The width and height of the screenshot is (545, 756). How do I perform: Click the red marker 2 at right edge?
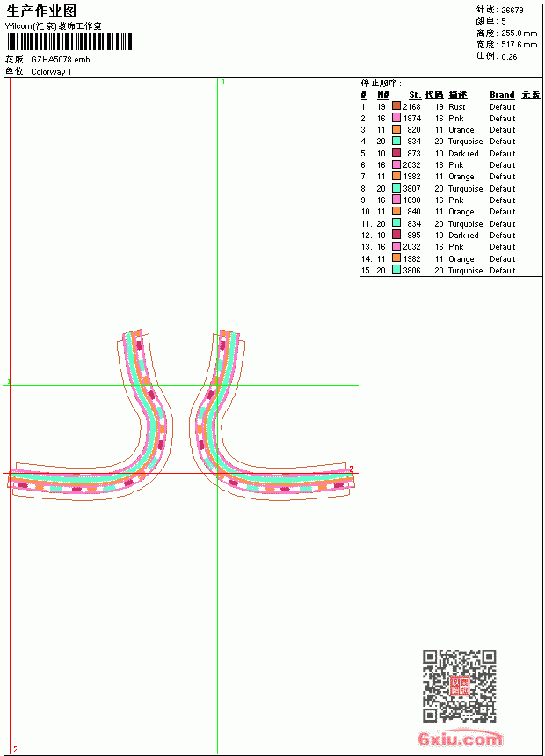click(x=352, y=469)
